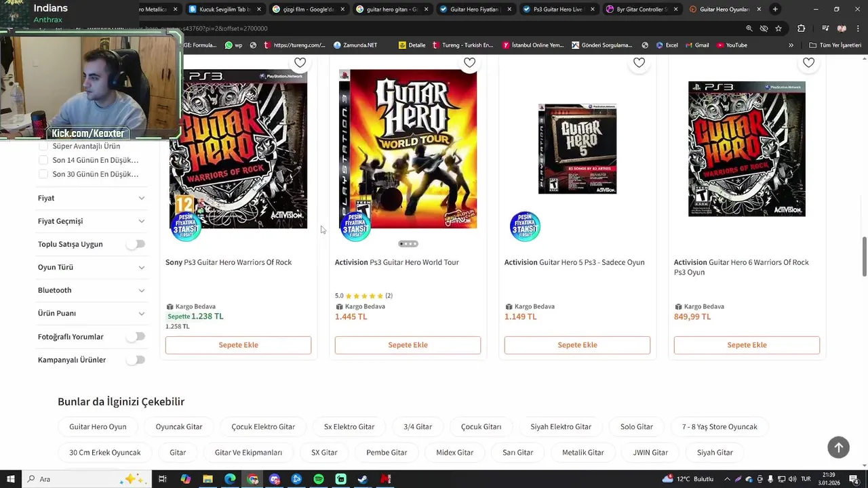
Task: Switch to Kucuk Sevgilim Tab tab
Action: click(x=225, y=9)
